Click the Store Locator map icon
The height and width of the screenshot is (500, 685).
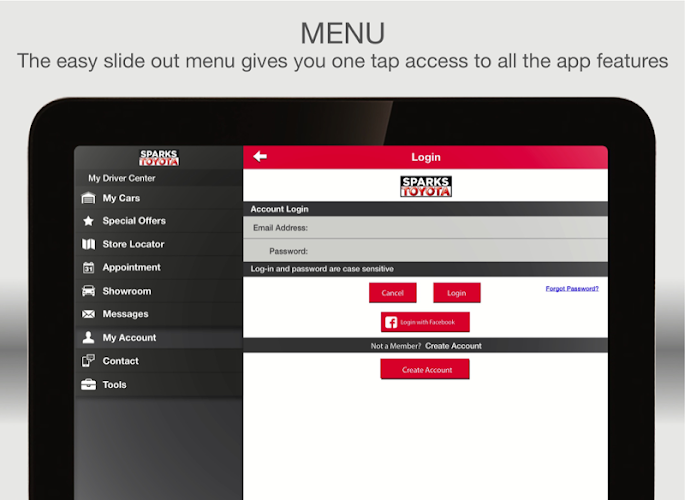[x=88, y=244]
